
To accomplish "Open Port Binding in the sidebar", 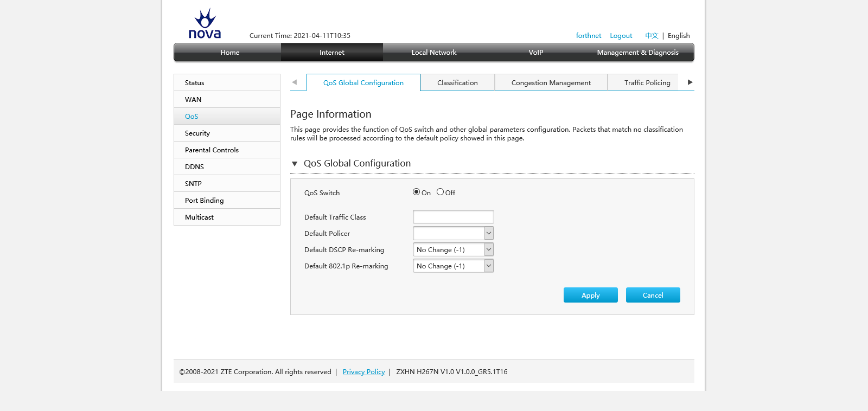I will 227,200.
